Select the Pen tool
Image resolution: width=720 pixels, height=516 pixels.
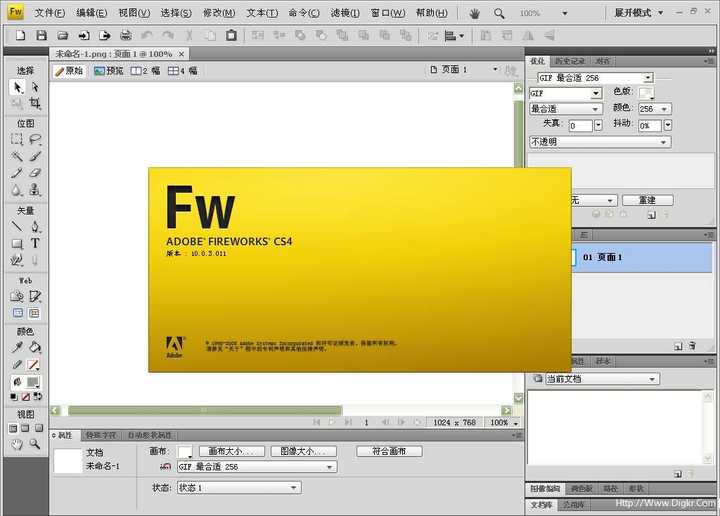click(35, 226)
